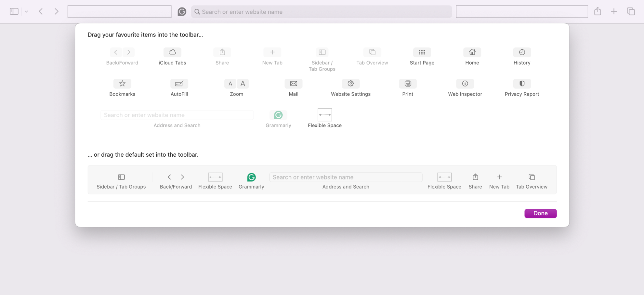Click the Search or enter website name field
The width and height of the screenshot is (644, 295).
pos(321,12)
